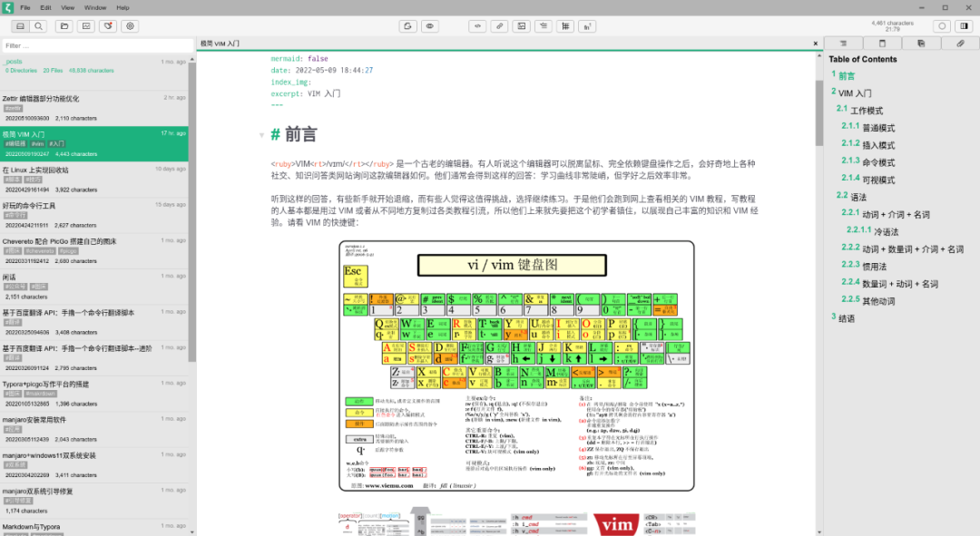Open the Window menu
The image size is (980, 536).
[x=95, y=7]
